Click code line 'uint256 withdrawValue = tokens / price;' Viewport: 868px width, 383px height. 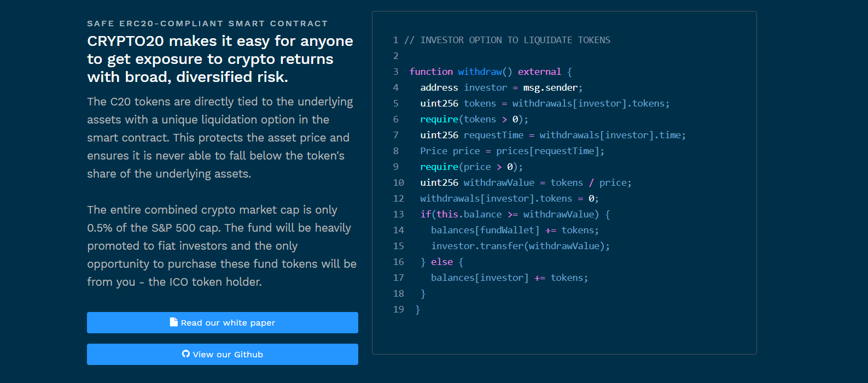pyautogui.click(x=526, y=182)
